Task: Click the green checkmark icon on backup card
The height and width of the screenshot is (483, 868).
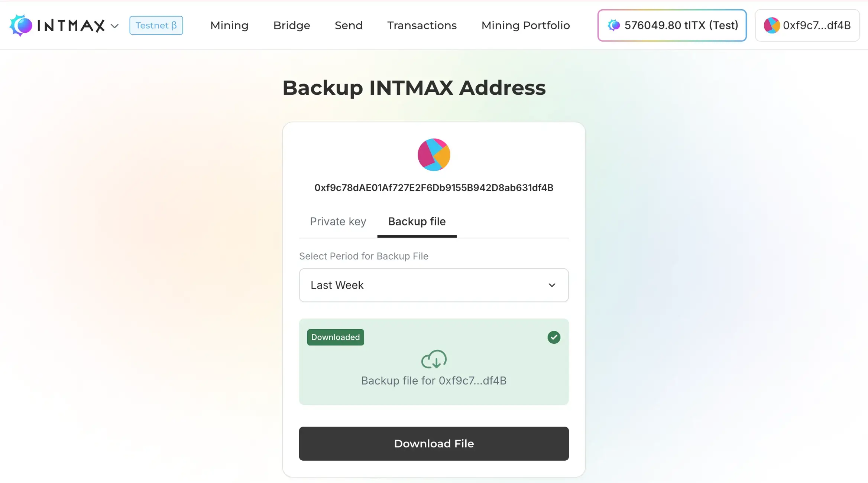Action: 553,337
